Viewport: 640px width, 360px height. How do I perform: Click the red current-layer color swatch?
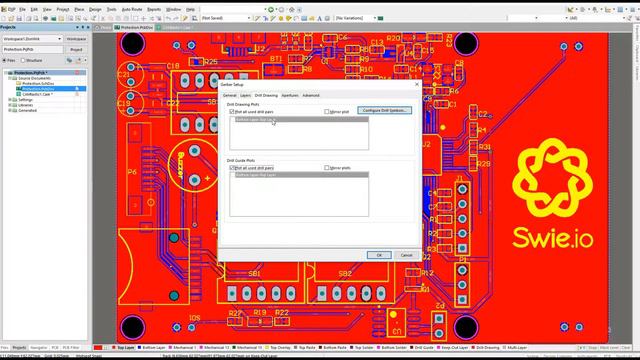(x=98, y=348)
